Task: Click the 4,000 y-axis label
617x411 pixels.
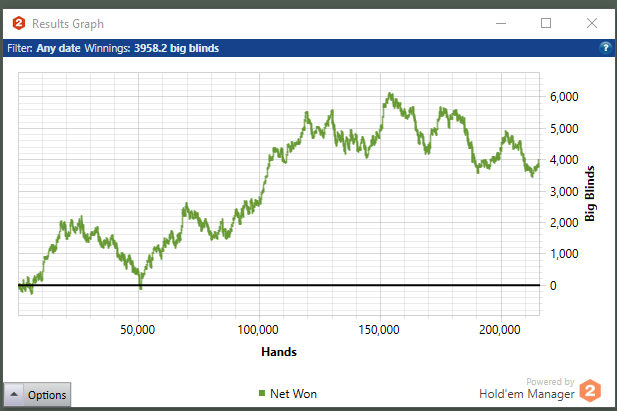Action: pyautogui.click(x=564, y=160)
